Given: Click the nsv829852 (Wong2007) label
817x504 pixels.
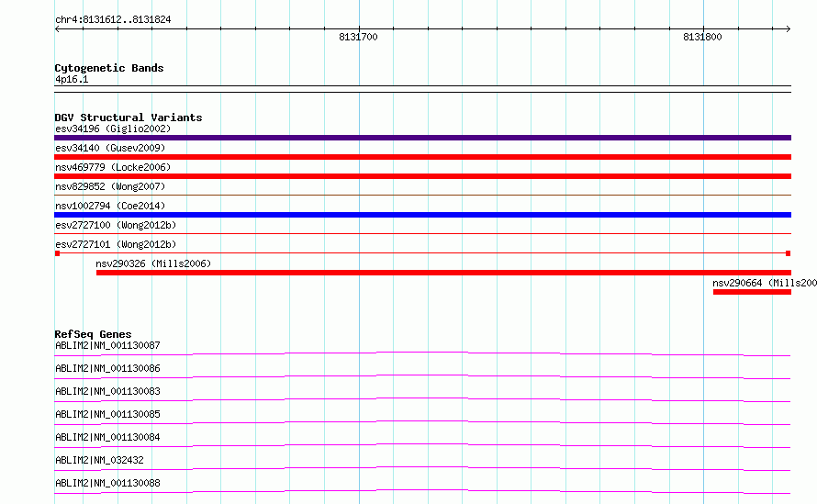Looking at the screenshot, I should [110, 186].
